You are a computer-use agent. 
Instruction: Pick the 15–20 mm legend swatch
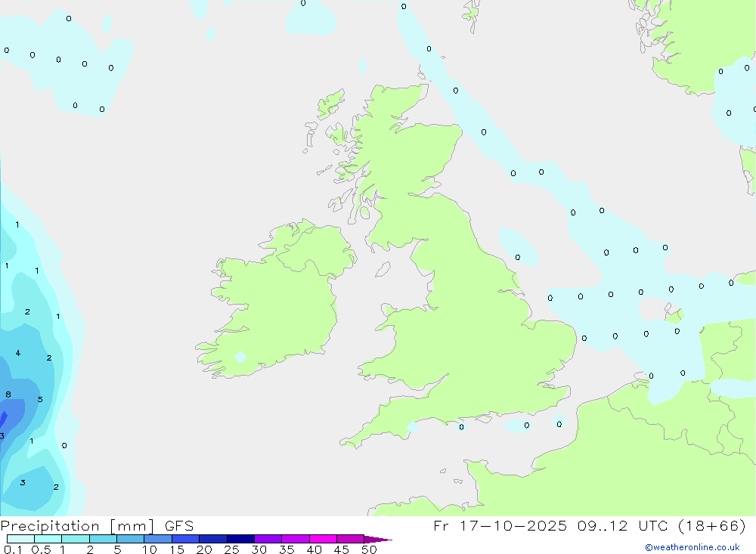185,539
